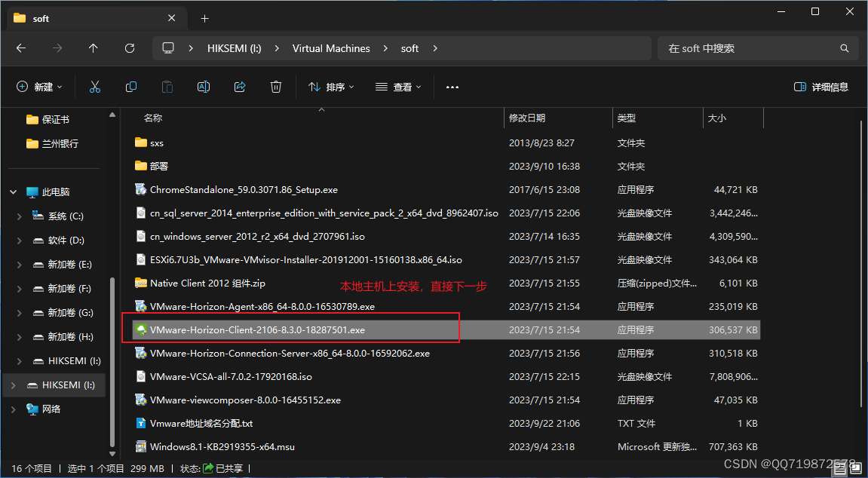Select cn_sql_server_2014 iso file name
The image size is (868, 478).
coord(324,213)
